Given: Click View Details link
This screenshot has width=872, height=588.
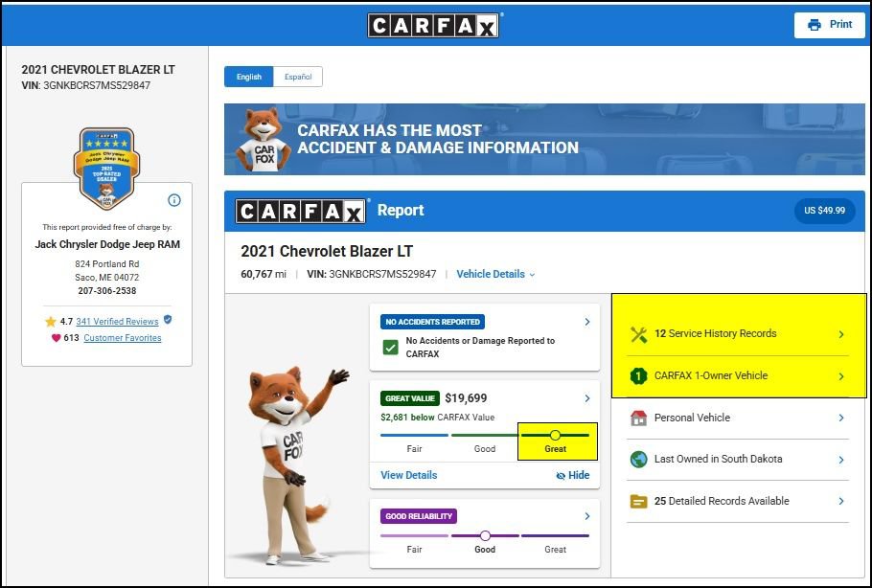Looking at the screenshot, I should (409, 475).
